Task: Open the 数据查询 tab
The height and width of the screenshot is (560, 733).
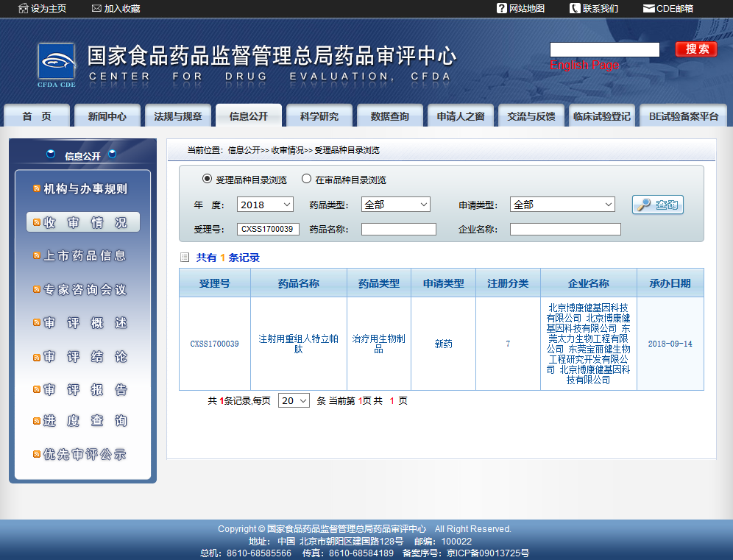Action: [x=390, y=116]
